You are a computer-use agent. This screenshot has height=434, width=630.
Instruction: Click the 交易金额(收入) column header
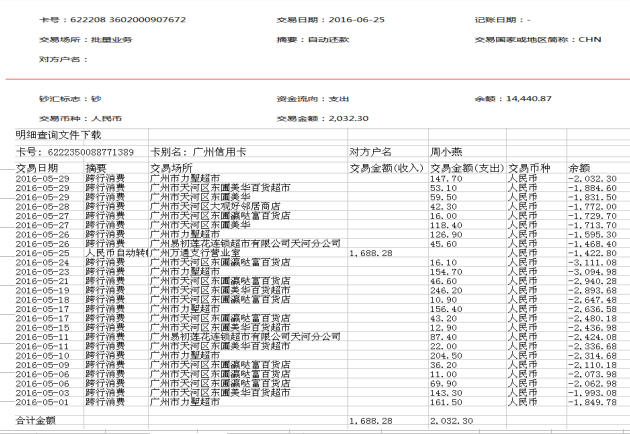(385, 168)
